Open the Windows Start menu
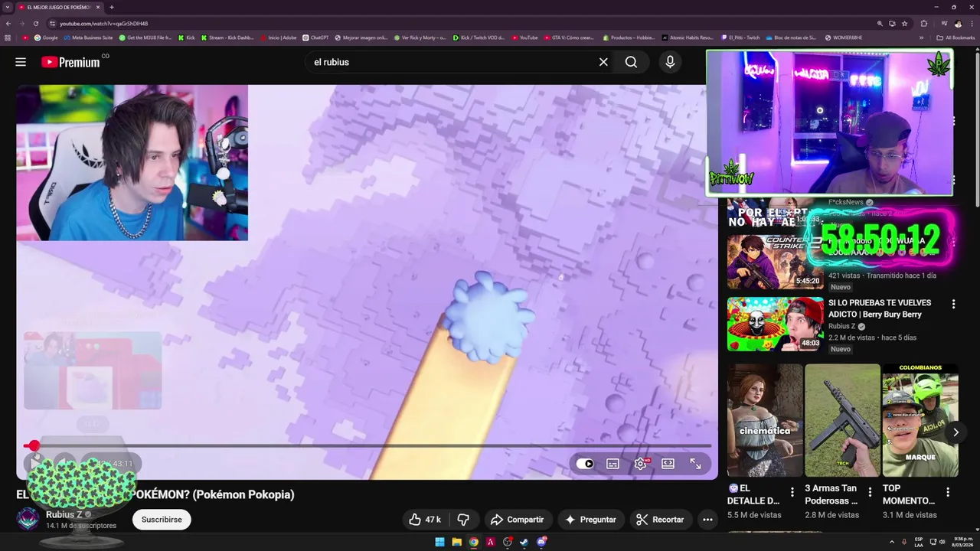 tap(439, 542)
